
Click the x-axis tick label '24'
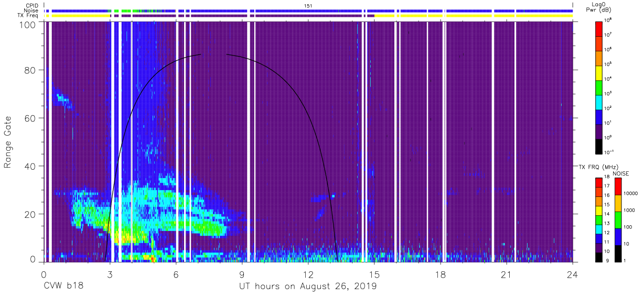pyautogui.click(x=572, y=275)
